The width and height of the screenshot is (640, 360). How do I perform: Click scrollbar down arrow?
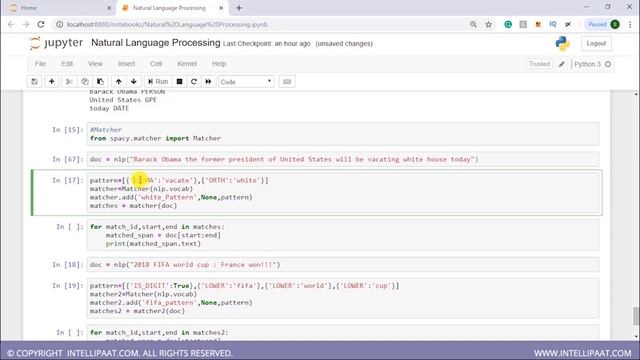click(x=636, y=337)
